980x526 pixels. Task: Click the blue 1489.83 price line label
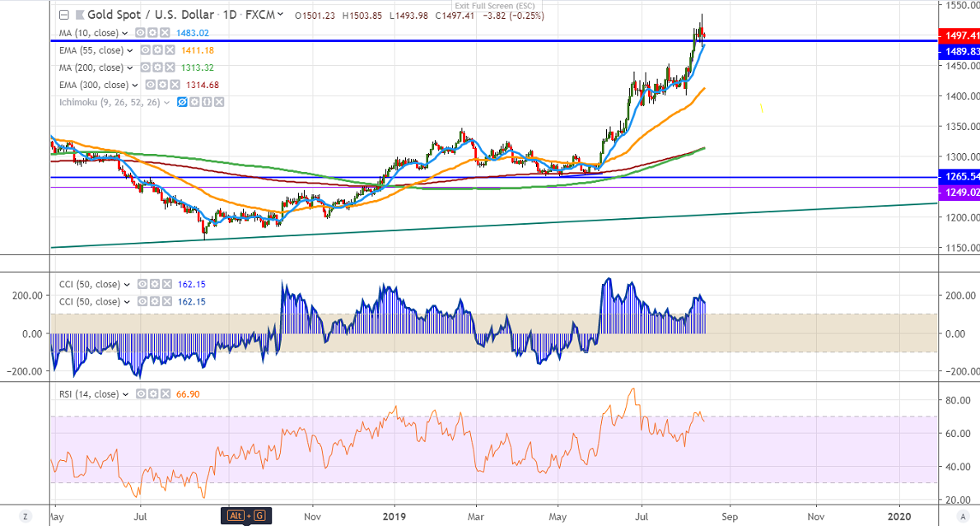[x=959, y=52]
